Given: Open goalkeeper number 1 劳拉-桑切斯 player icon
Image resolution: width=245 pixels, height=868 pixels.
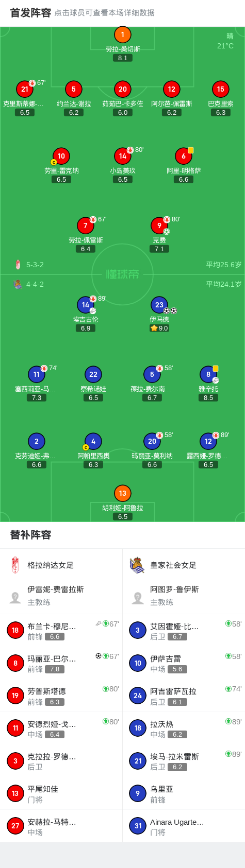Looking at the screenshot, I should (x=122, y=35).
